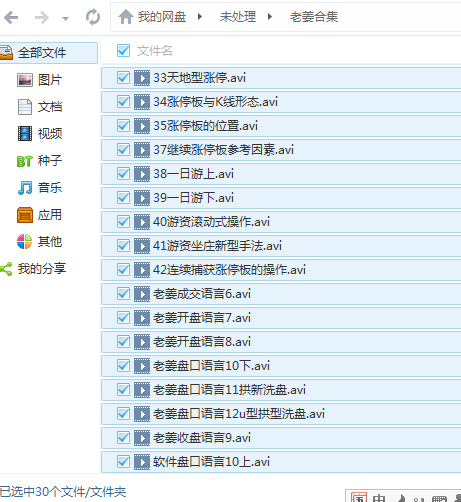
Task: Click the 音乐 music note icon
Action: tap(25, 188)
